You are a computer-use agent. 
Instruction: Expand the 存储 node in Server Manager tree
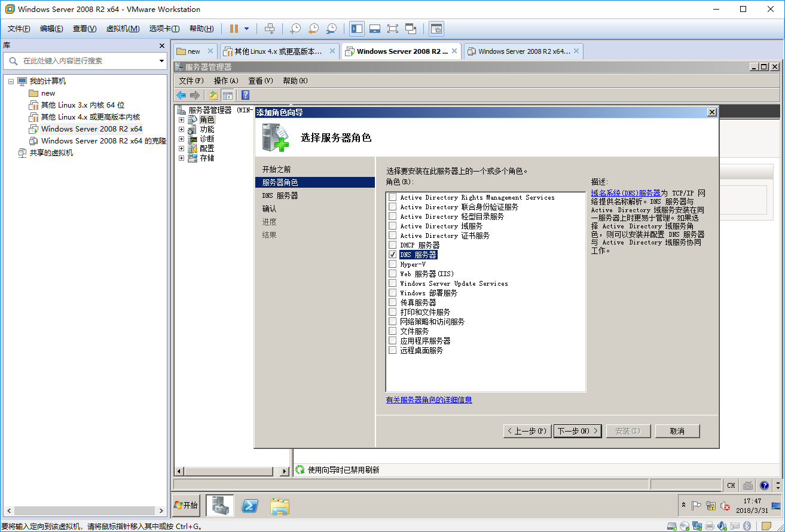(181, 158)
